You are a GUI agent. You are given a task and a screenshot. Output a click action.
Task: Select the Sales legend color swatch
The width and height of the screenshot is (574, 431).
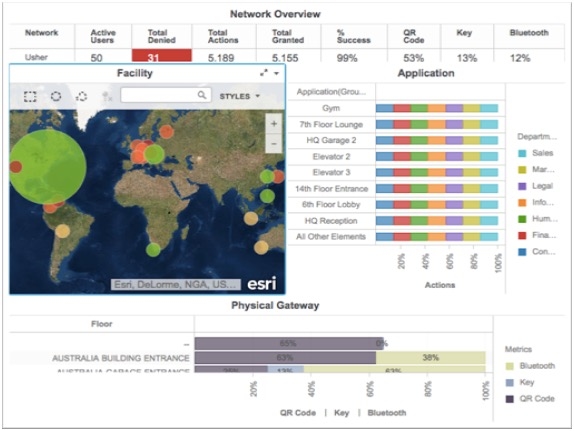coord(522,153)
